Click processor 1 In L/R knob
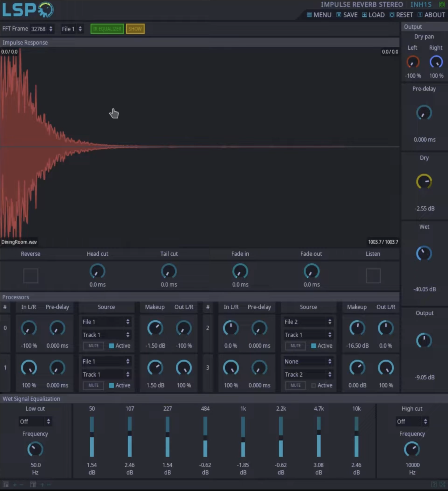This screenshot has height=491, width=448. (x=29, y=368)
